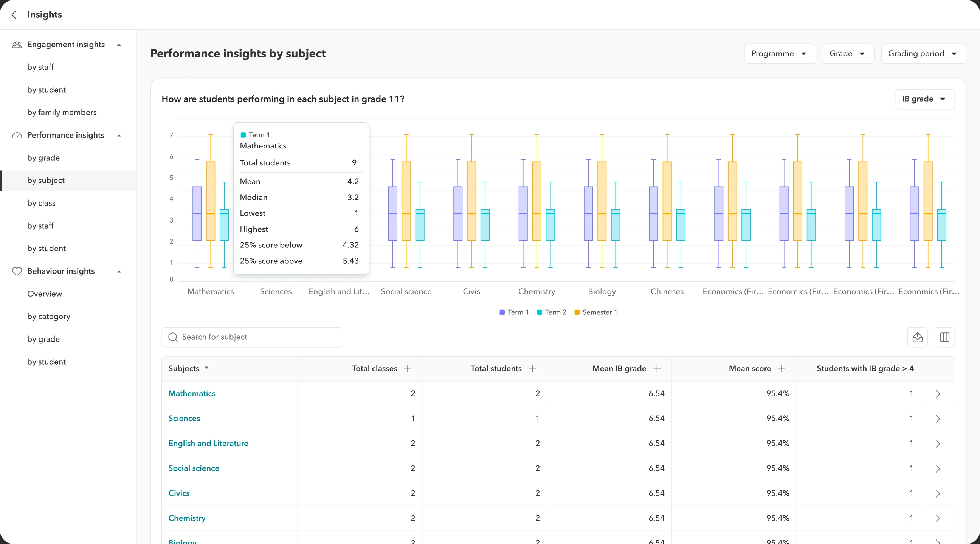The width and height of the screenshot is (980, 544).
Task: Open the Programme filter dropdown
Action: tap(780, 54)
